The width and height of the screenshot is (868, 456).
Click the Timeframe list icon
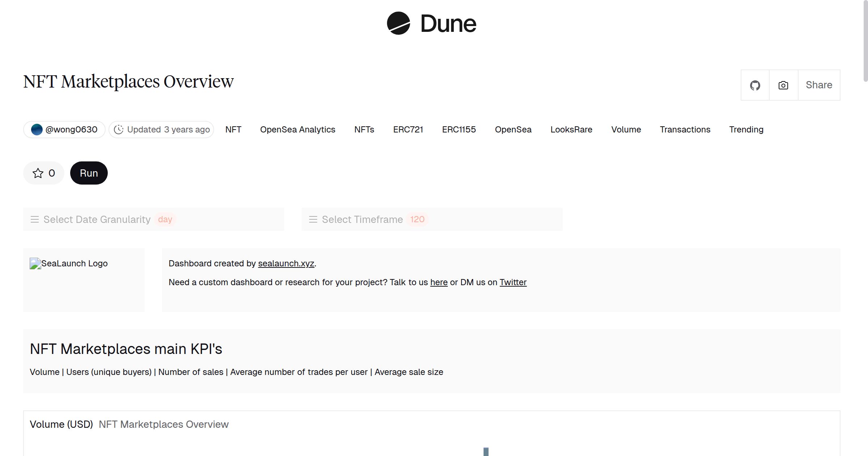tap(313, 219)
